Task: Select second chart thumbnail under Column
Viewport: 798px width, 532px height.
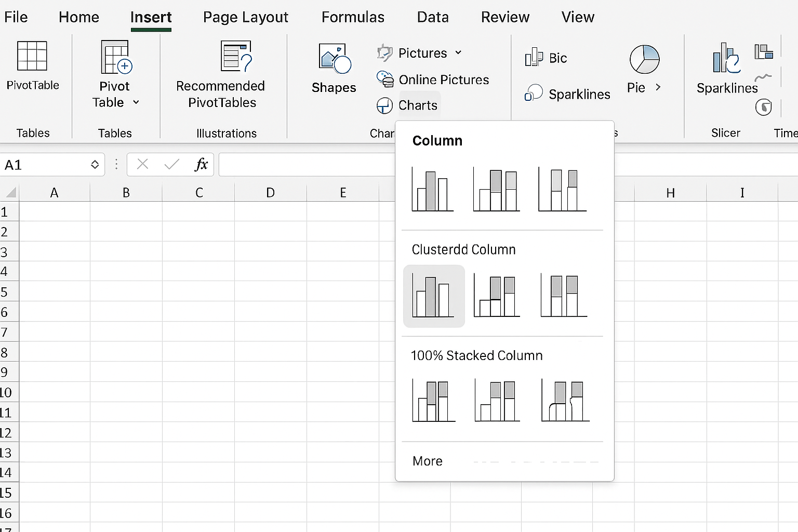Action: (496, 189)
